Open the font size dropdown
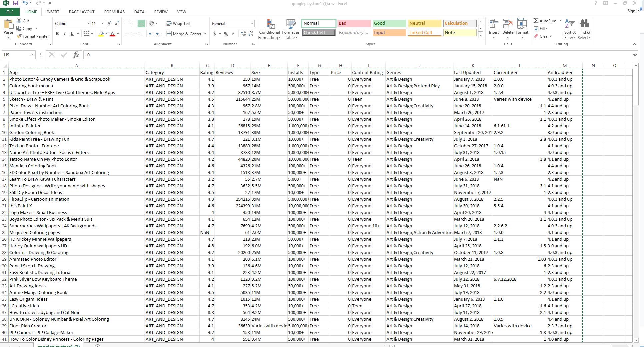The height and width of the screenshot is (347, 644). pos(103,24)
